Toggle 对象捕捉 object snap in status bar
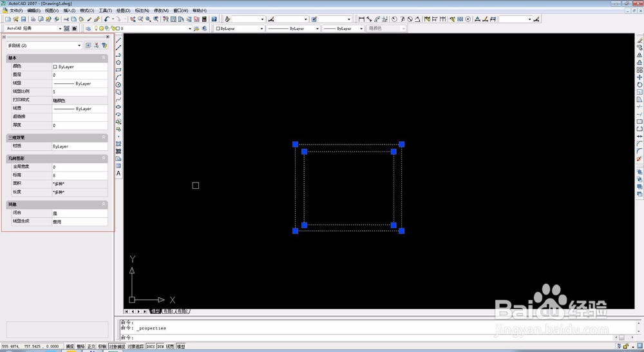The image size is (644, 352). point(117,347)
